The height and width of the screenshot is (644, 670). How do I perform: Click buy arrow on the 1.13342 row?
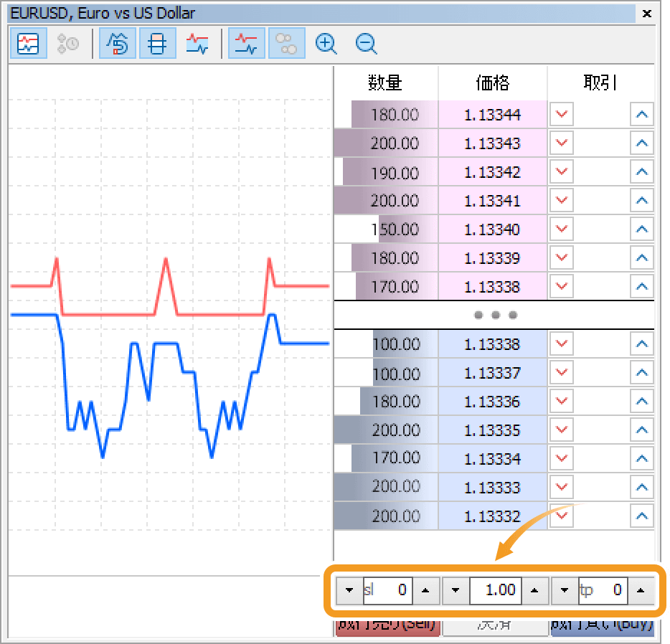642,171
